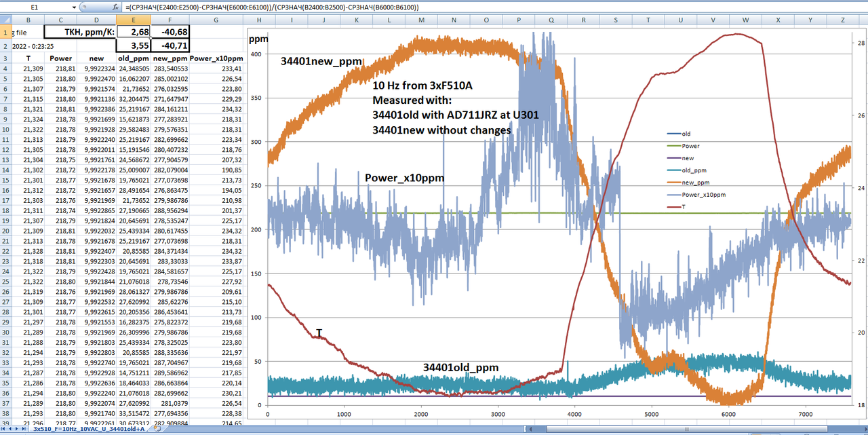868x435 pixels.
Task: Select column D header
Action: tap(96, 20)
